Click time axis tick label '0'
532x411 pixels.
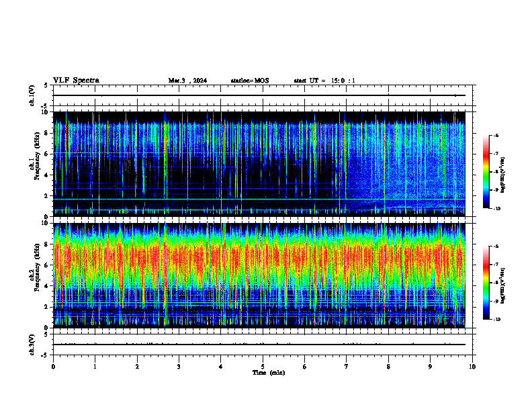point(53,367)
